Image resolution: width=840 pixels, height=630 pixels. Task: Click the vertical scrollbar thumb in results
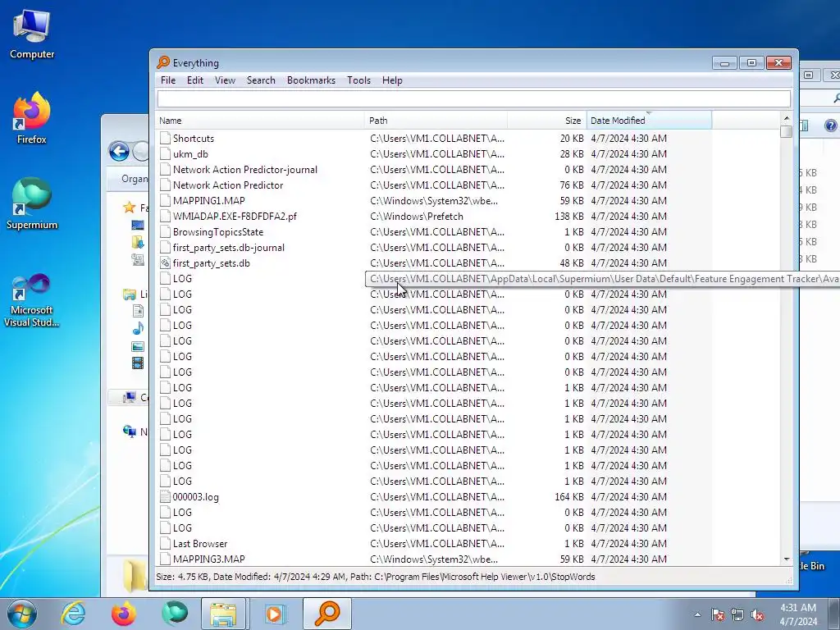786,132
